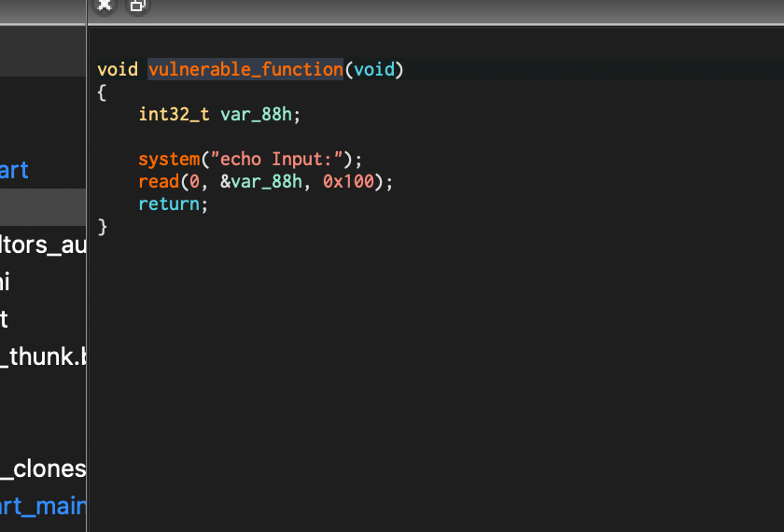Click the void return type keyword

pos(118,69)
